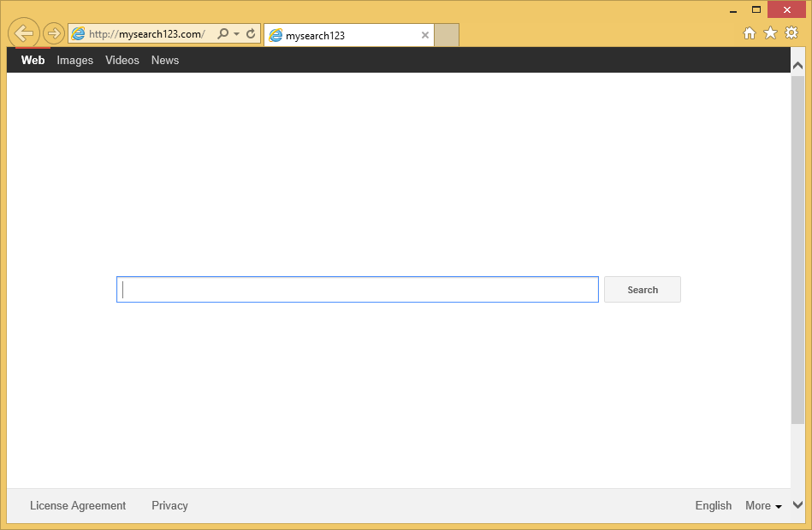This screenshot has width=812, height=530.
Task: Open Favorites star icon
Action: point(770,33)
